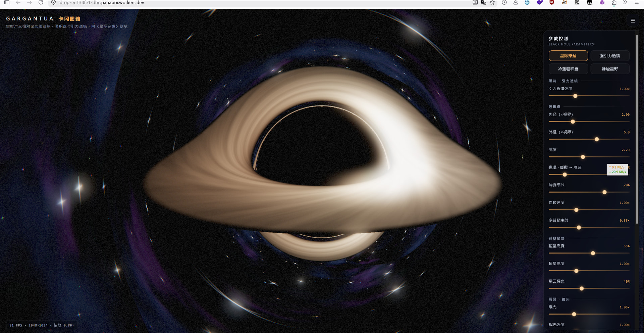Click the black two-eyed extension icon
This screenshot has width=644, height=333.
[589, 2]
